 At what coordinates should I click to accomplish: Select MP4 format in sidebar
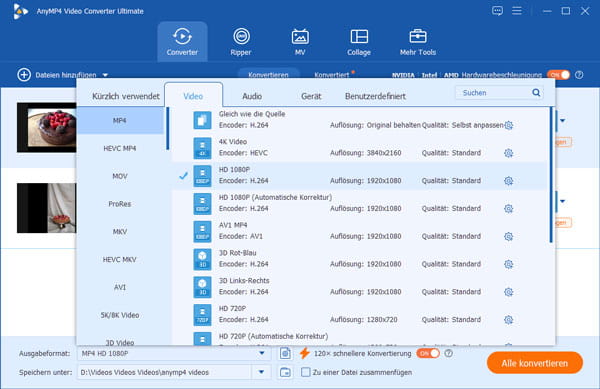pos(120,120)
